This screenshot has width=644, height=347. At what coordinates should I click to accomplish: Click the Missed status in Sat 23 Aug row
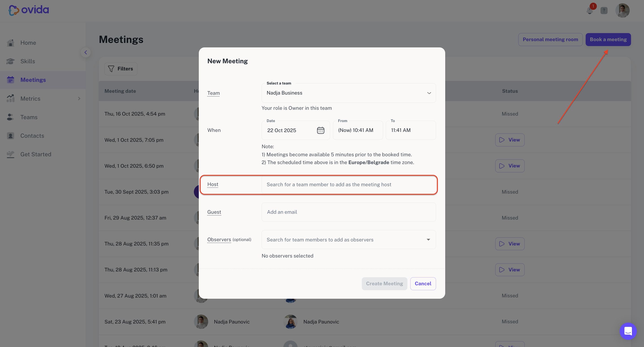point(510,322)
